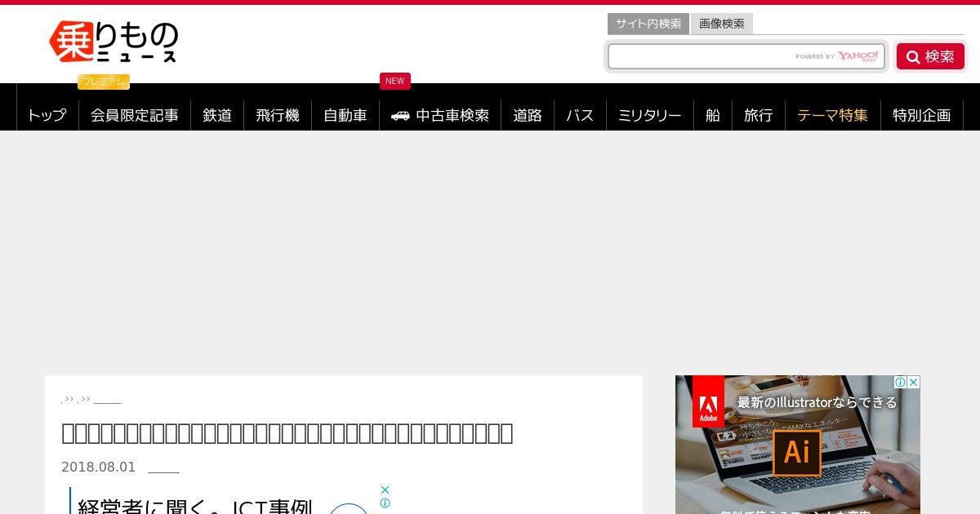Focus the Yahoo-powered search input field

[746, 56]
